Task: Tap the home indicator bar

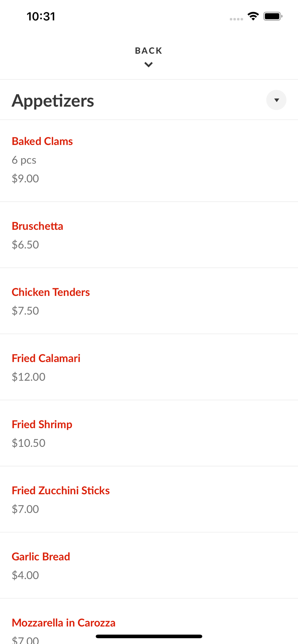Action: click(x=149, y=636)
